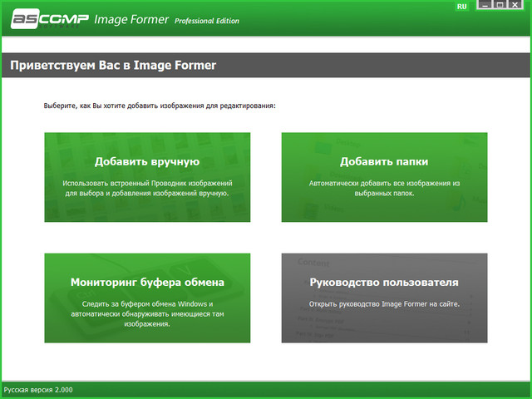
Task: Click the ASCOMP logo in the header
Action: point(47,19)
